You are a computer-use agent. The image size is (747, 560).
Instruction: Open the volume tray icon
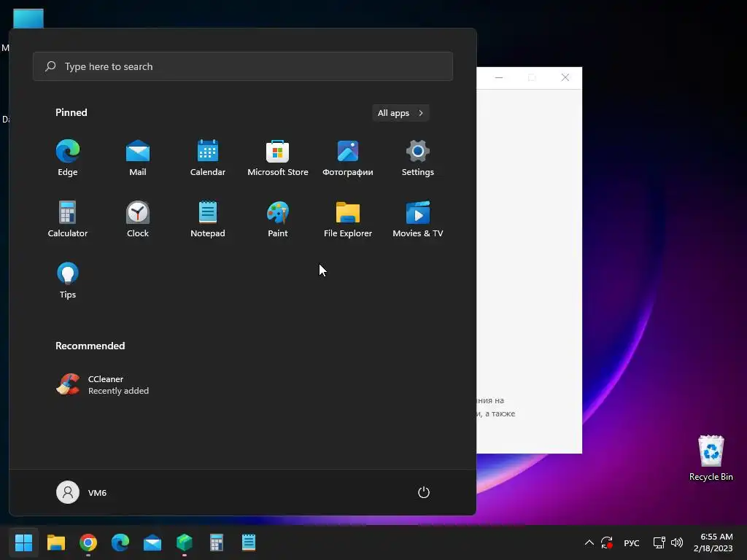click(676, 542)
